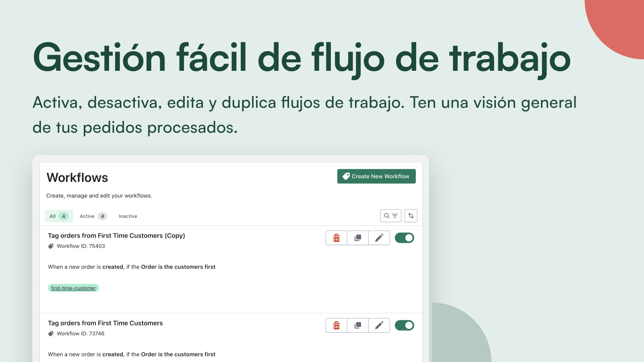644x362 pixels.
Task: Duplicate the First Time Customers (Copy) workflow
Action: point(358,238)
